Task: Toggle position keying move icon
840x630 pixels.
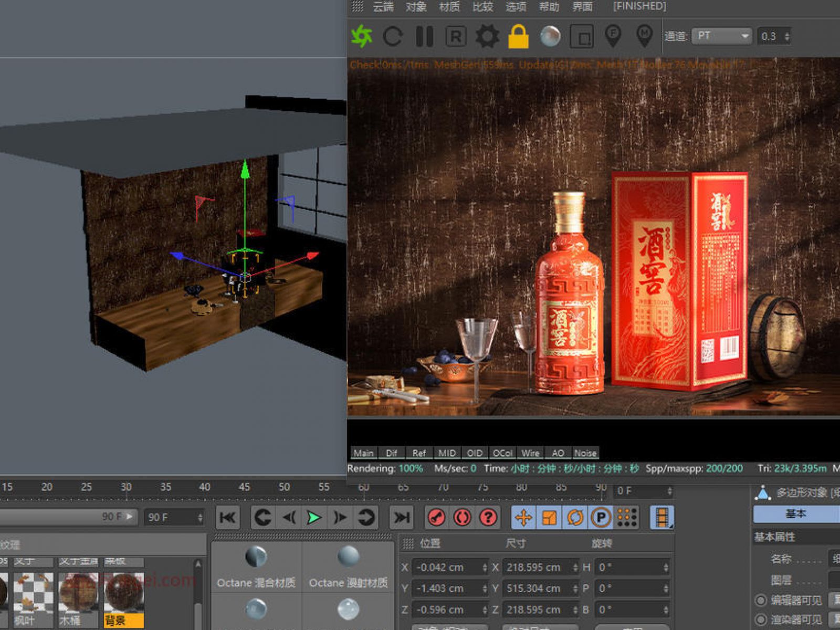Action: pyautogui.click(x=523, y=518)
